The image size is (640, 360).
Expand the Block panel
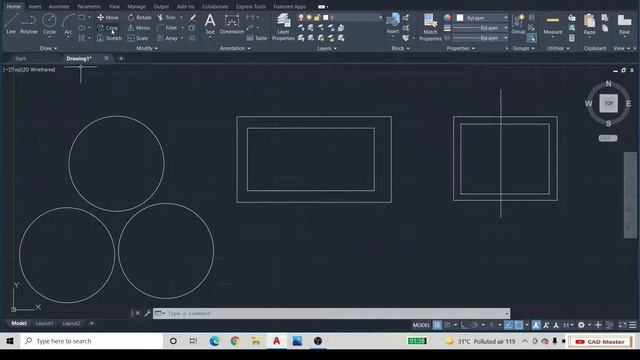(400, 48)
